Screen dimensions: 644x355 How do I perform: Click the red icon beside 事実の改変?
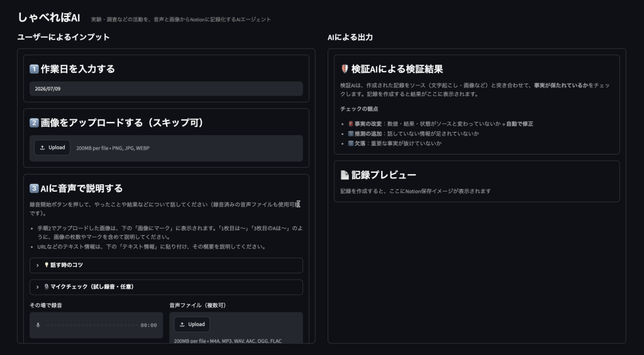pyautogui.click(x=351, y=124)
